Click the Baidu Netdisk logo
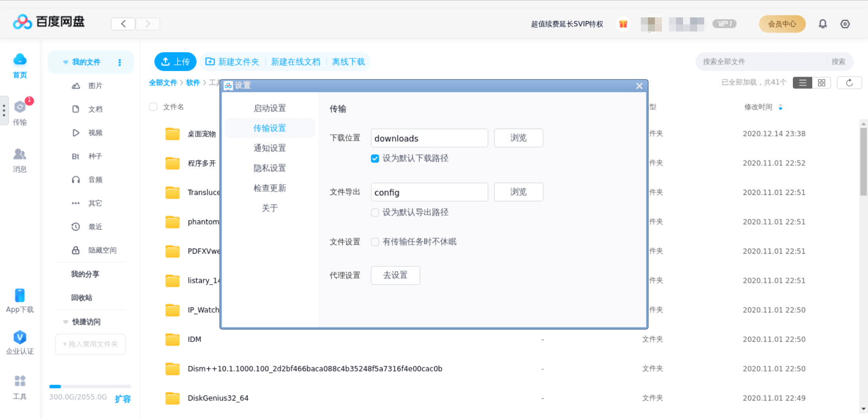This screenshot has height=419, width=868. (49, 22)
